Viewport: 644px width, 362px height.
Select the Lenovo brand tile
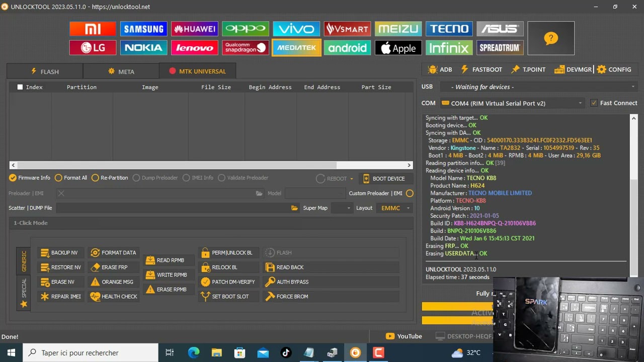point(194,48)
